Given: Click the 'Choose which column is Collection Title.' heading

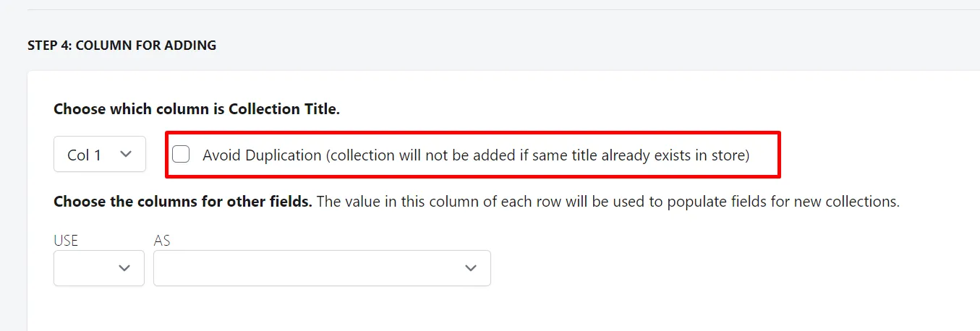Looking at the screenshot, I should pyautogui.click(x=197, y=110).
